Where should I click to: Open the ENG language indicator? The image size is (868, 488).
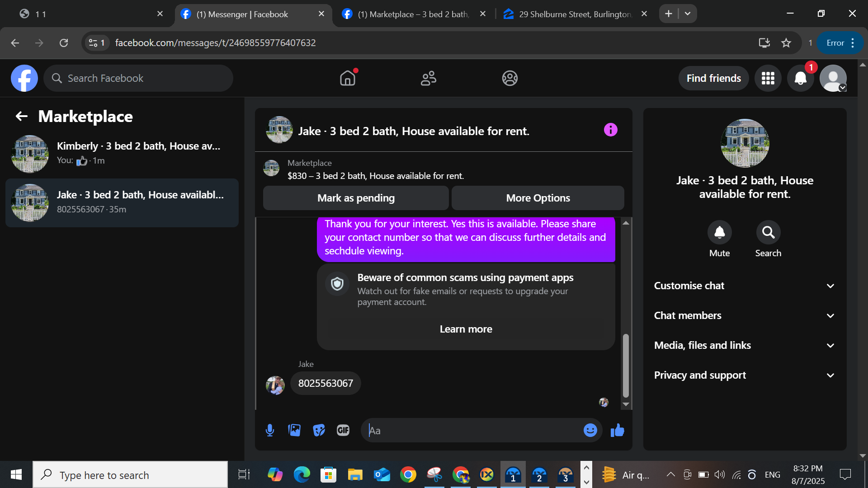point(773,474)
